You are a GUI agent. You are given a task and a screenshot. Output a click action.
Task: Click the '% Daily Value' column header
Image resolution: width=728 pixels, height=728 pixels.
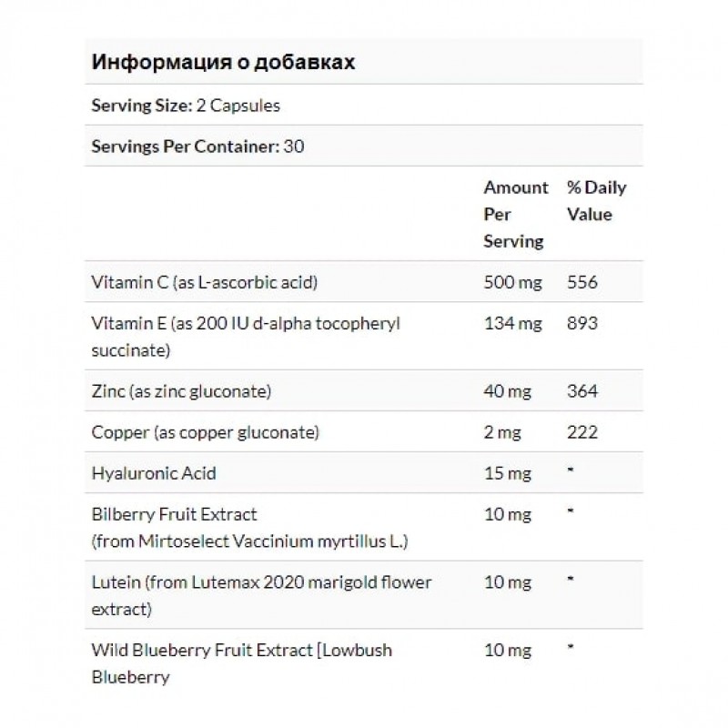coord(596,201)
